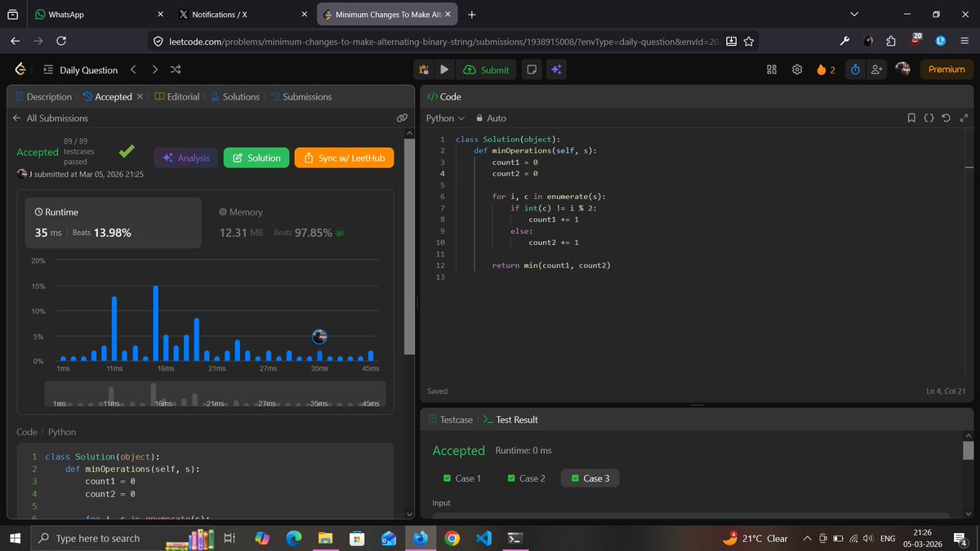The image size is (980, 551).
Task: Switch to the Solutions tab
Action: pos(234,96)
